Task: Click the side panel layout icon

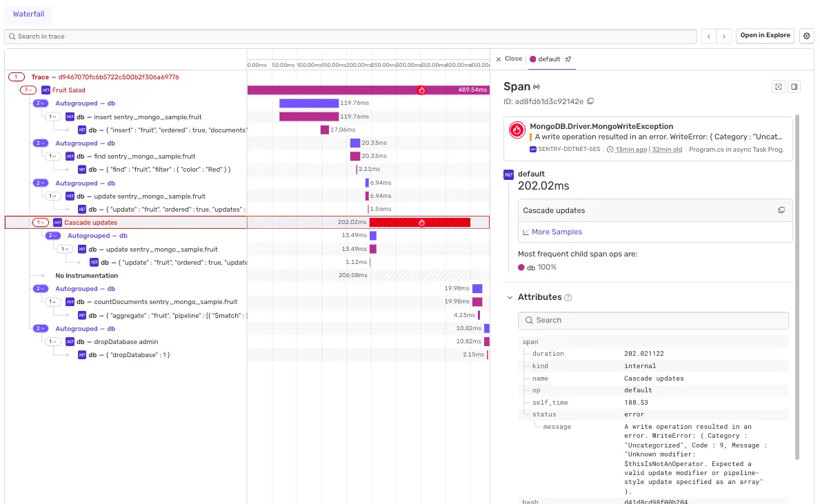Action: [794, 87]
